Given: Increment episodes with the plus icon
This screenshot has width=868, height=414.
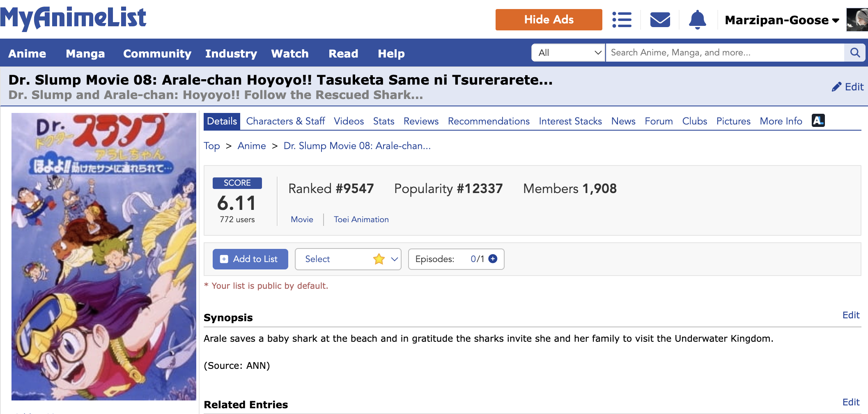Looking at the screenshot, I should (x=493, y=259).
